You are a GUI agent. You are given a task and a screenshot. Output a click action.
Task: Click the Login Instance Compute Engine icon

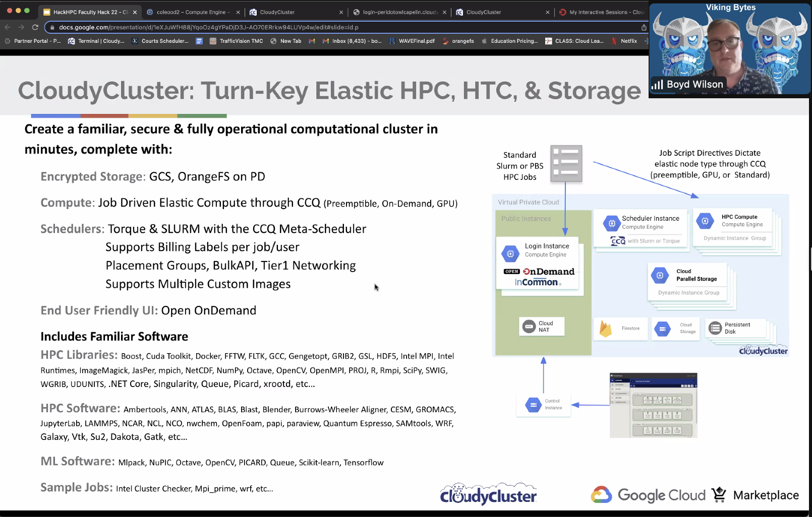pyautogui.click(x=510, y=253)
